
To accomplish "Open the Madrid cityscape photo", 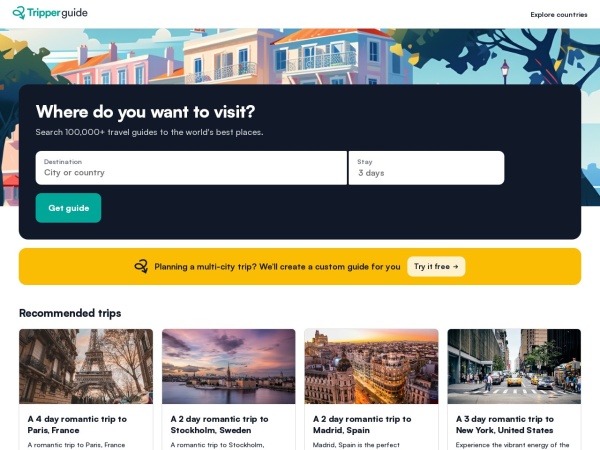I will coord(372,366).
